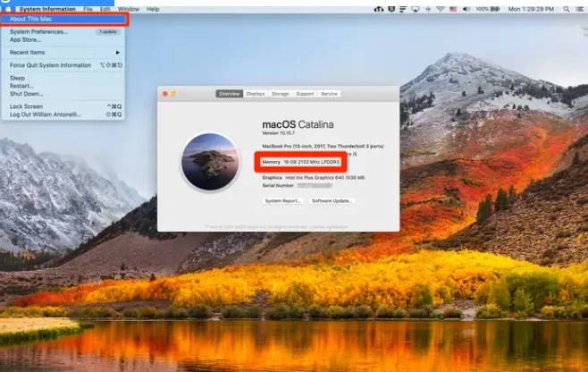Close the About This Mac window
This screenshot has height=372, width=588.
(165, 94)
